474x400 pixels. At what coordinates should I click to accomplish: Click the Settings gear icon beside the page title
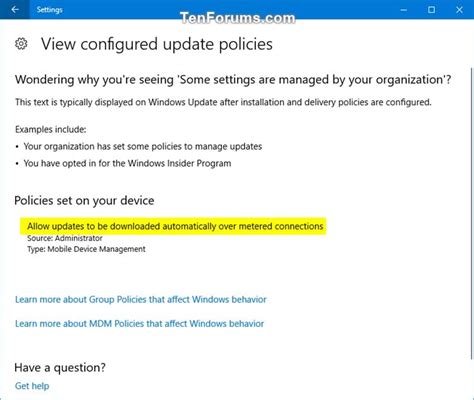coord(21,44)
